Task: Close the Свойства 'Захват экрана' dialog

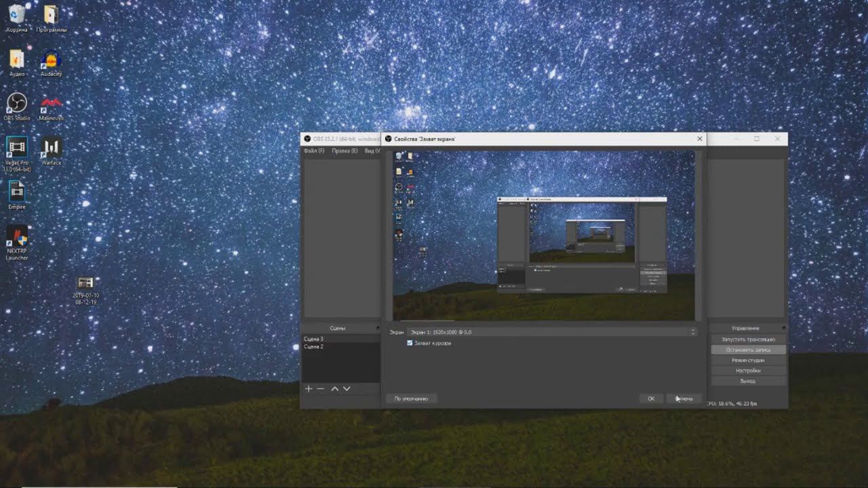Action: click(700, 139)
